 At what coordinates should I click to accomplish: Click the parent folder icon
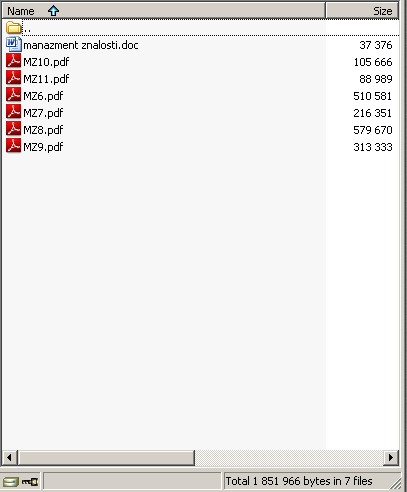(14, 28)
